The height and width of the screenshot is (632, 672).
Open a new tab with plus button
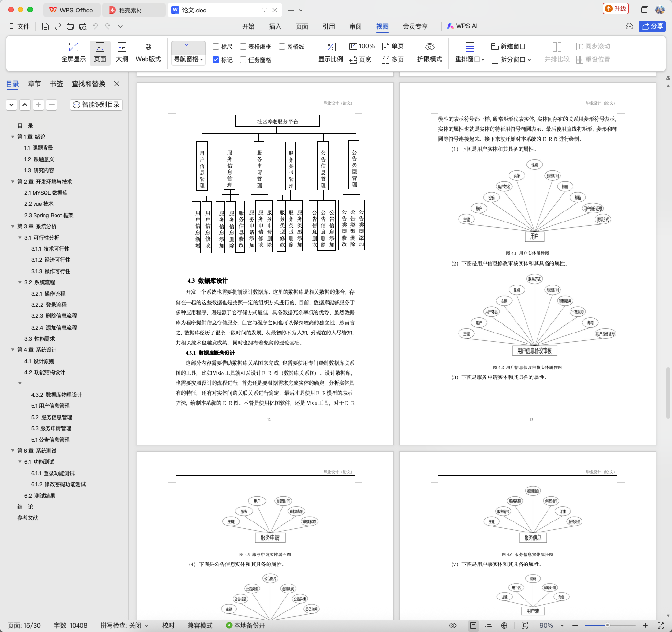pos(291,10)
